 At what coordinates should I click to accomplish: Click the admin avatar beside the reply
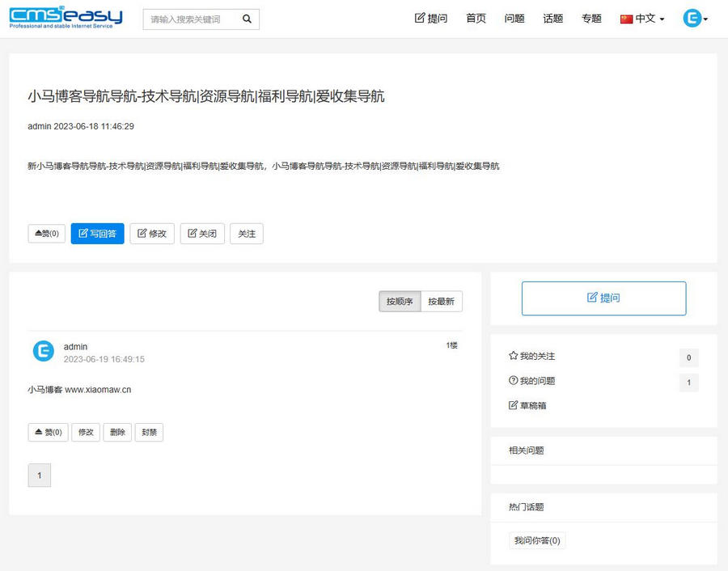[x=43, y=352]
